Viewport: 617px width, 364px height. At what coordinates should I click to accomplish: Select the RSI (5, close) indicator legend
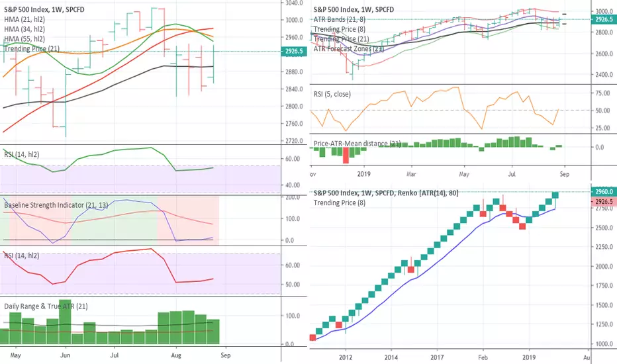pos(332,94)
